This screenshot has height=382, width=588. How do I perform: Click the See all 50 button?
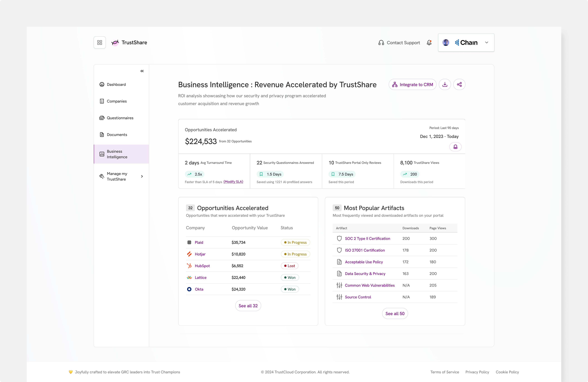click(395, 313)
